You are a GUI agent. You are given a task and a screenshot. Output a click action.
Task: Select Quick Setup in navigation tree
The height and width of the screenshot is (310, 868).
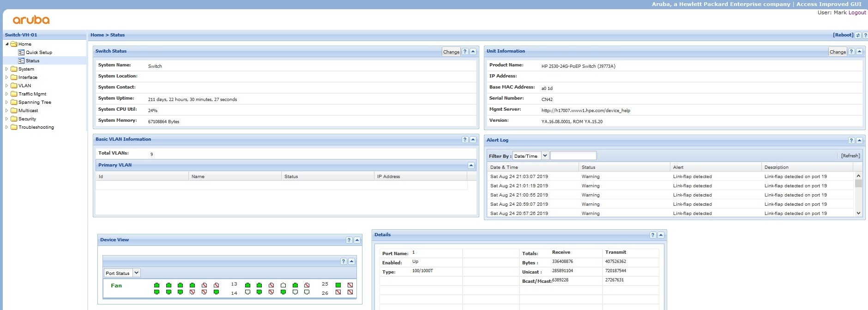39,53
